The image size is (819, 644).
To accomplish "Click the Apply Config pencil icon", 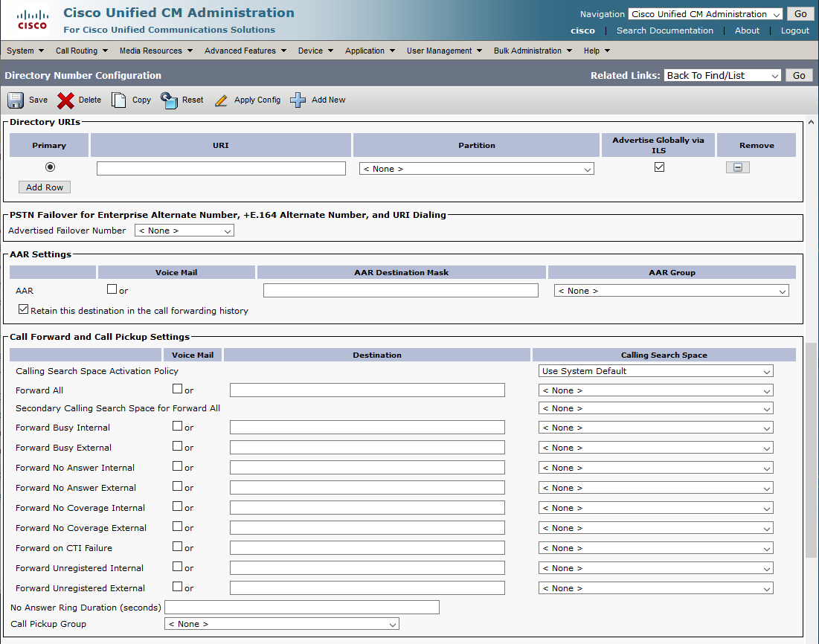I will 221,100.
